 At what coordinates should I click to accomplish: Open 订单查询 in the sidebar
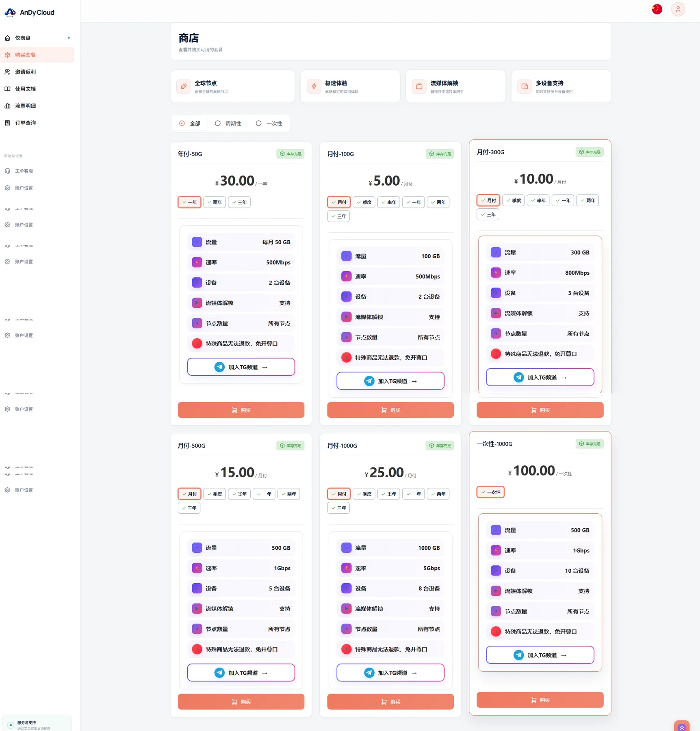click(37, 123)
